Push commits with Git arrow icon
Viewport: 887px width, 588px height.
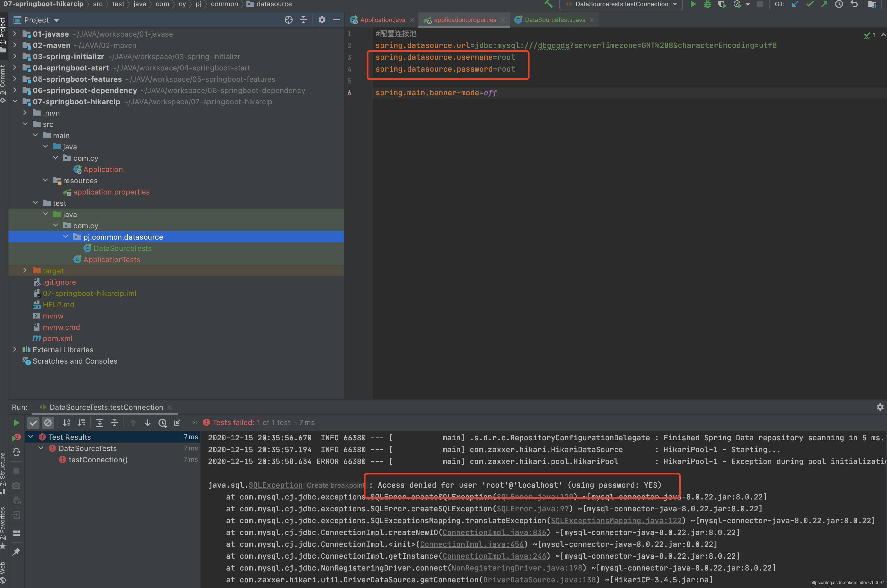point(824,4)
